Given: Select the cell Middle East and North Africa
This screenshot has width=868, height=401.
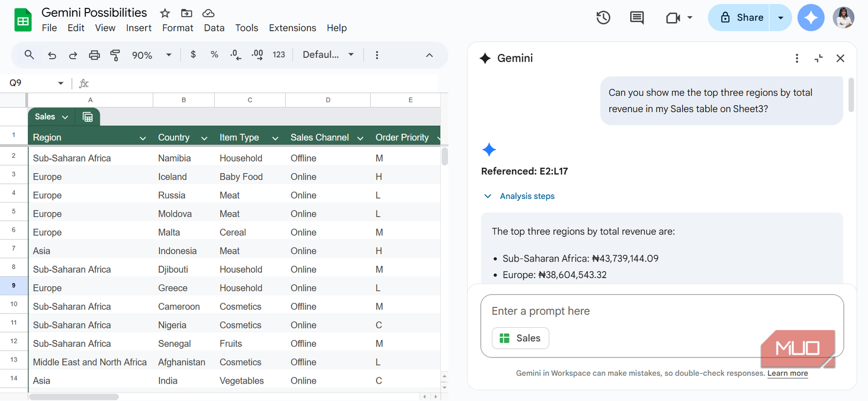Looking at the screenshot, I should click(90, 362).
